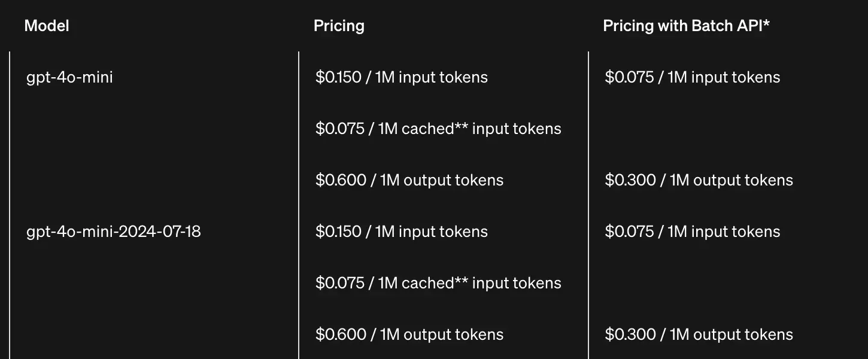868x359 pixels.
Task: Click the empty batch cell beside second cached row
Action: coord(728,283)
